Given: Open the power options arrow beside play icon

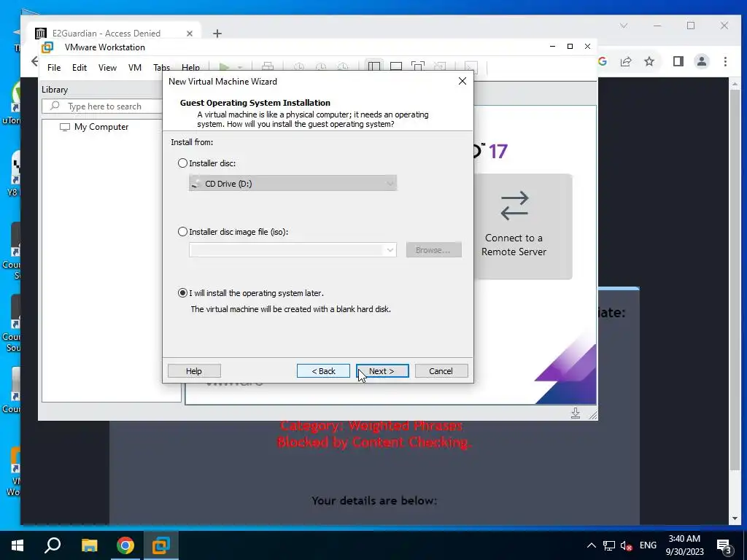Looking at the screenshot, I should 240,67.
